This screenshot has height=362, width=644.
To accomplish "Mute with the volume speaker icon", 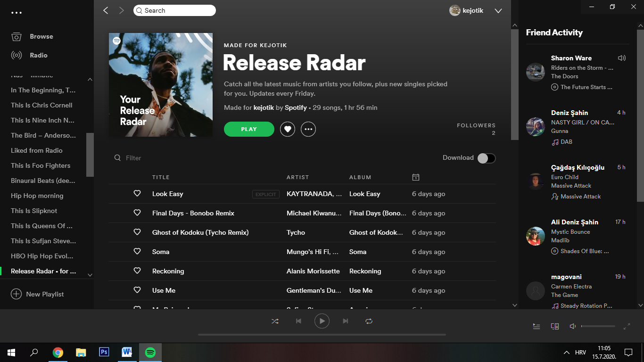I will pyautogui.click(x=573, y=326).
